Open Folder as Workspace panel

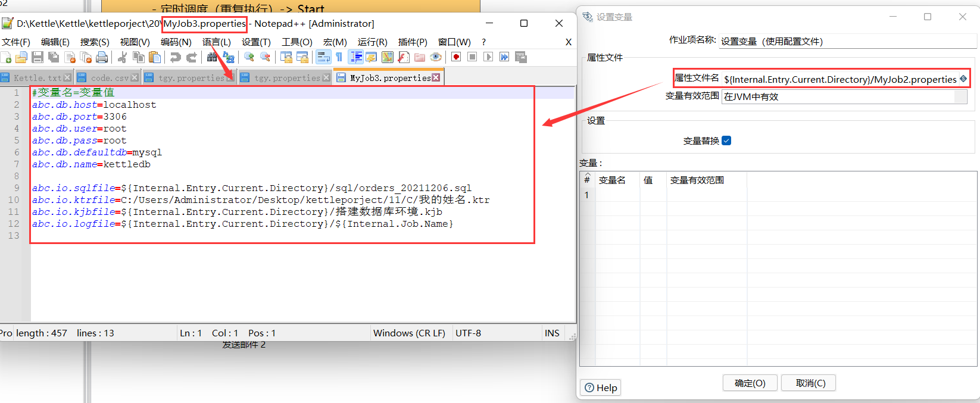coord(420,57)
